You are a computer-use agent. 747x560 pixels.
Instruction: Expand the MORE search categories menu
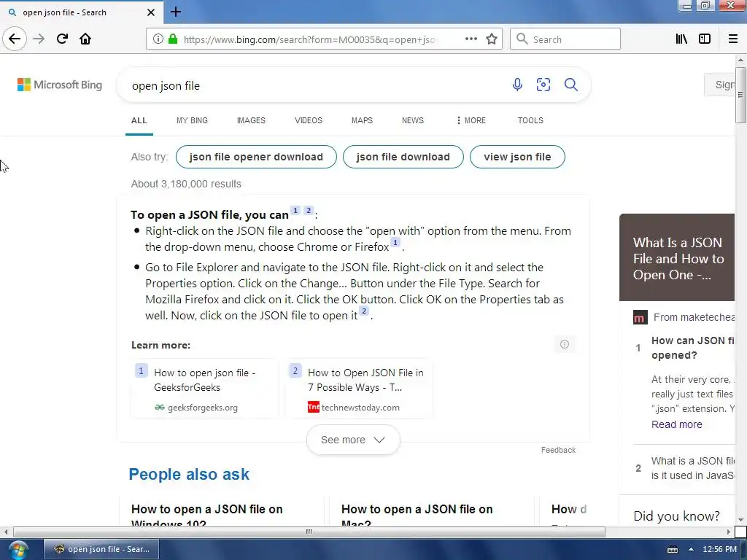coord(471,120)
